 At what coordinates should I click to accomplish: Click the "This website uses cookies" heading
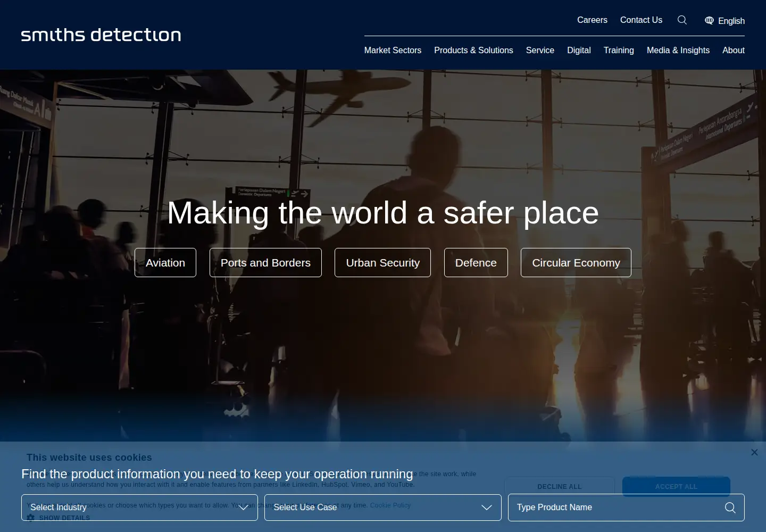(x=89, y=458)
